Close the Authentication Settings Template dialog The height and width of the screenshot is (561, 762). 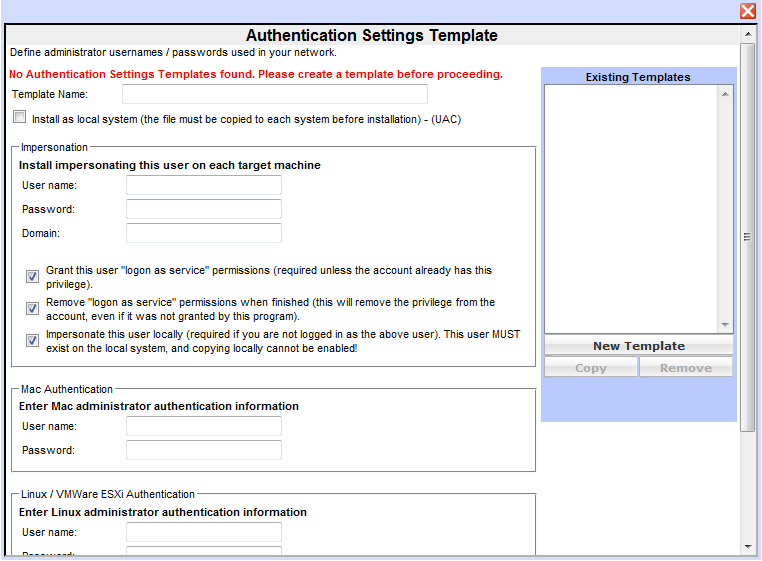point(747,11)
